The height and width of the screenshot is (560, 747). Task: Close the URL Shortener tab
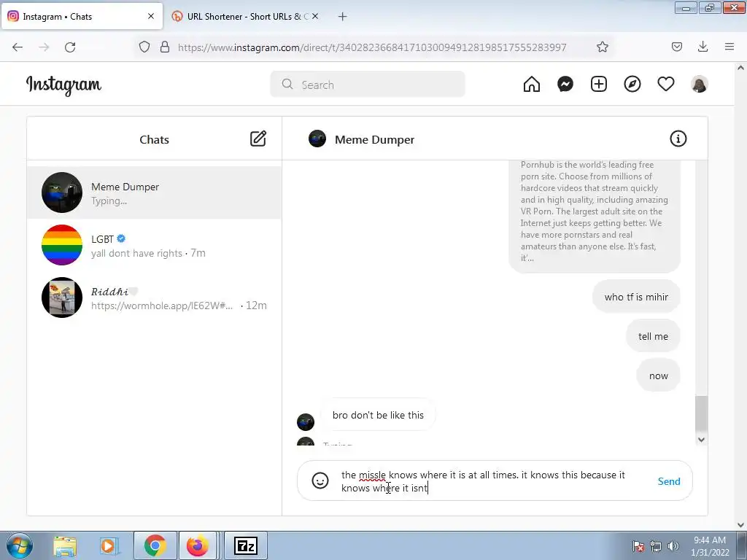coord(315,16)
